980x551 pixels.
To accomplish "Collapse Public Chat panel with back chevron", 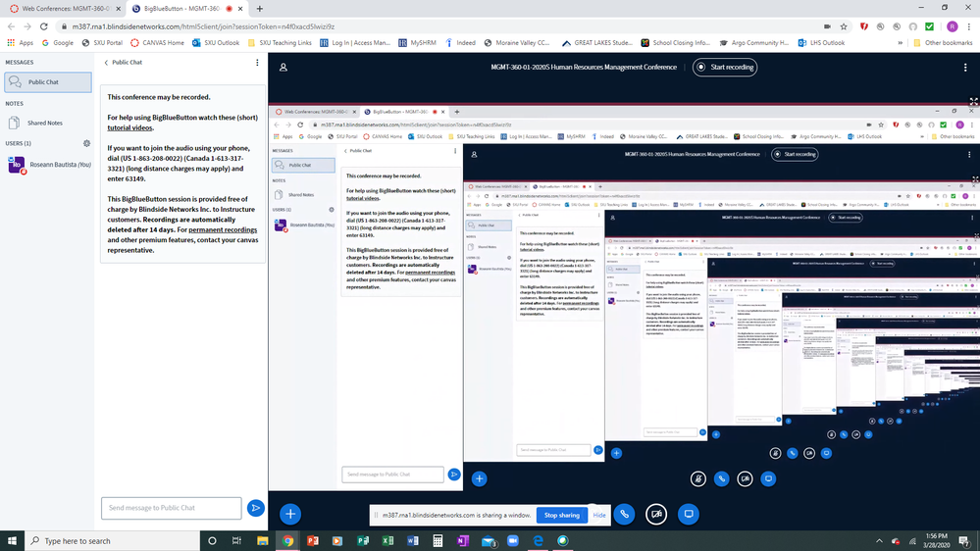I will [x=107, y=62].
